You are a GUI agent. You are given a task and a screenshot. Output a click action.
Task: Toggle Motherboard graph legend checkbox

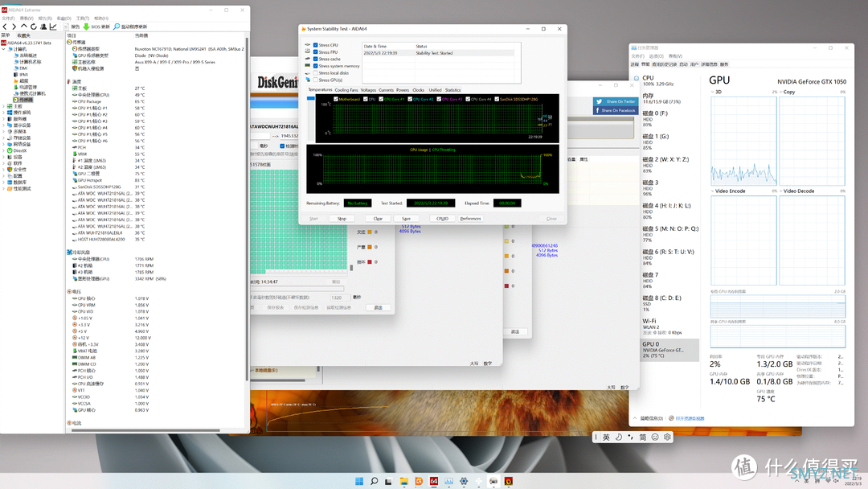[336, 99]
